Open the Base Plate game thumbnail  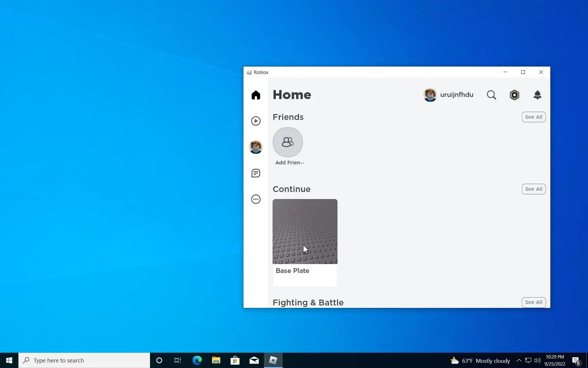point(305,231)
